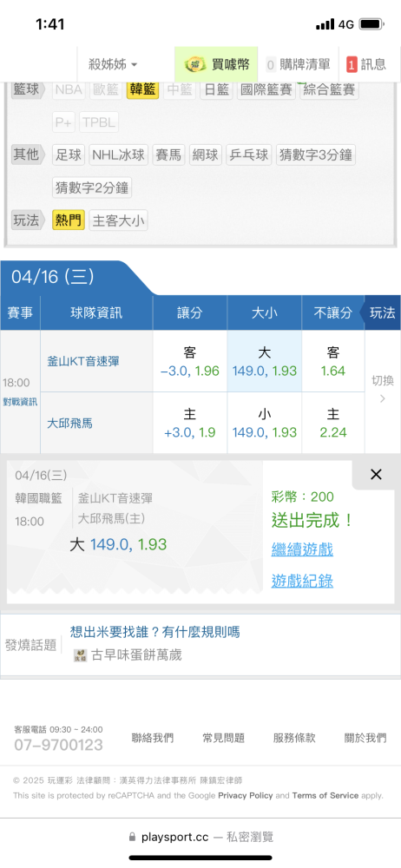Image resolution: width=401 pixels, height=868 pixels.
Task: Select the 主客大小 play mode
Action: click(x=119, y=220)
